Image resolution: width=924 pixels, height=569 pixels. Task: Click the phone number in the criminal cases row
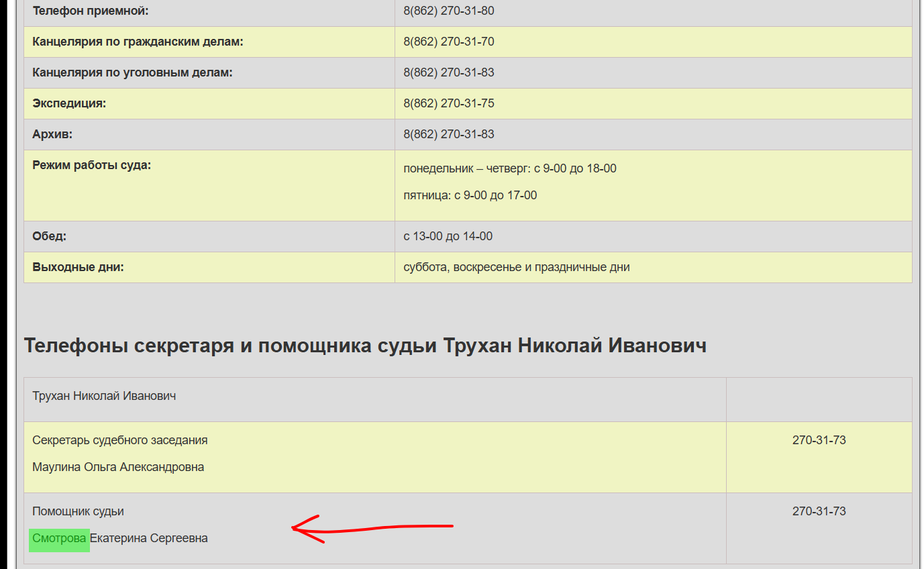click(448, 72)
